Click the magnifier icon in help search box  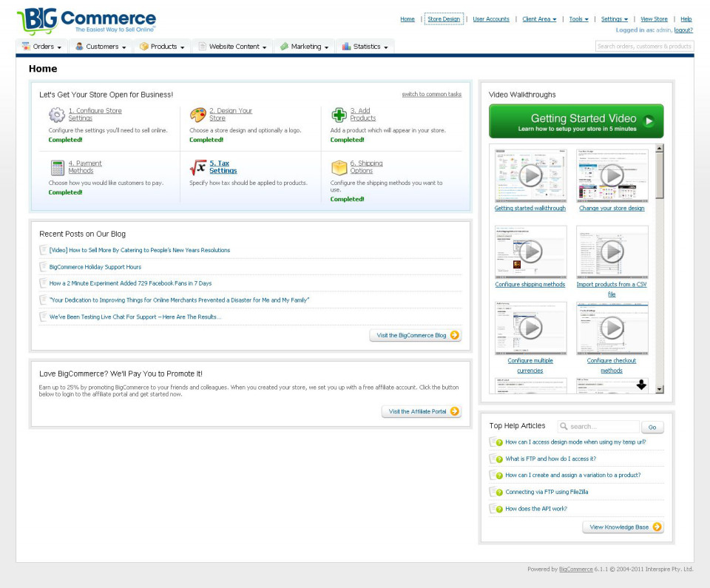pyautogui.click(x=564, y=426)
